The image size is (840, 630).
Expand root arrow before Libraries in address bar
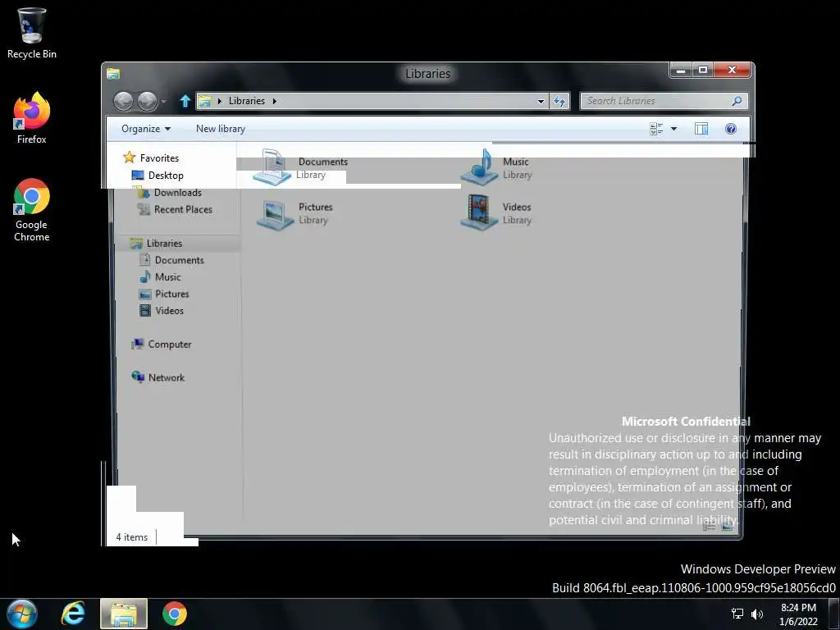coord(219,101)
